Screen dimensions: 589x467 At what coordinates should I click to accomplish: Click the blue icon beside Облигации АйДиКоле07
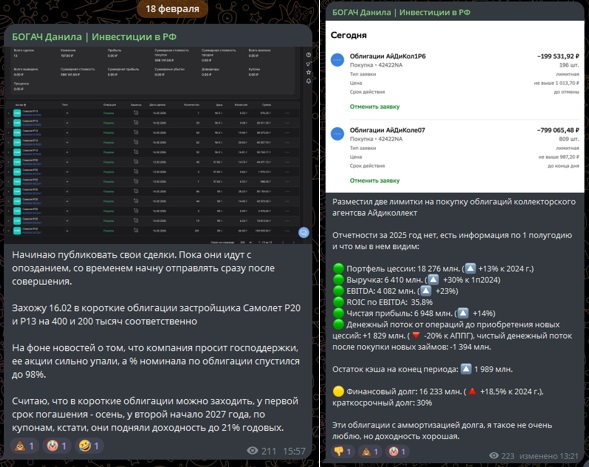pos(337,134)
